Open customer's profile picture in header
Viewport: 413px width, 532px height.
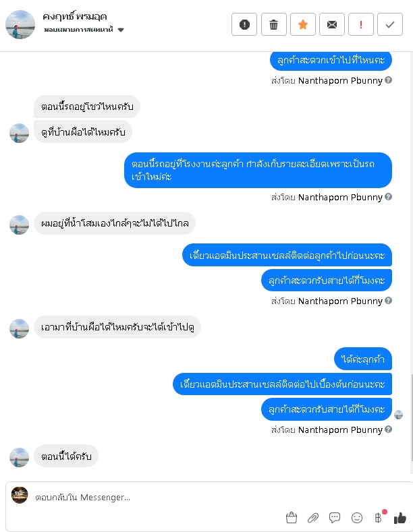(x=20, y=24)
